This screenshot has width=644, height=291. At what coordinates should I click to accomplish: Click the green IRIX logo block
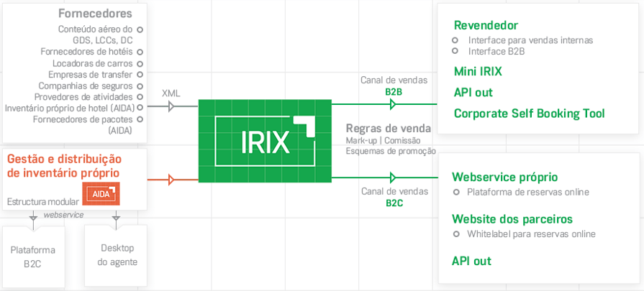click(264, 139)
